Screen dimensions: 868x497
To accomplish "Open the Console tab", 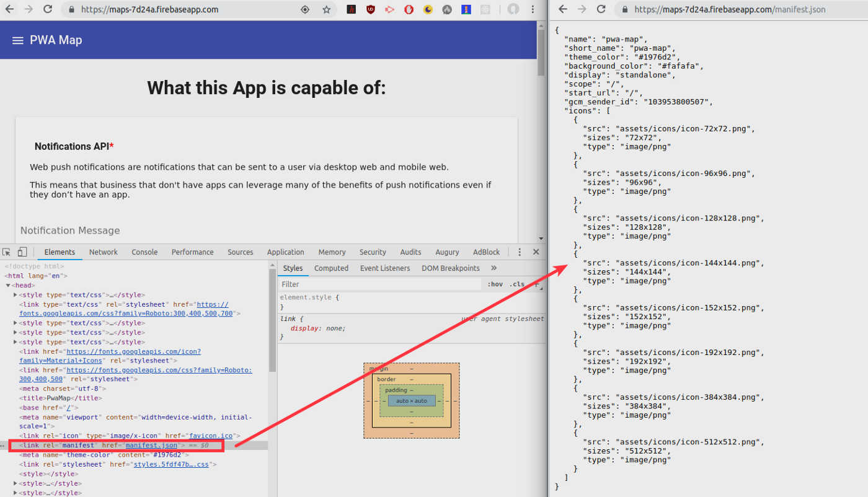I will pyautogui.click(x=144, y=252).
